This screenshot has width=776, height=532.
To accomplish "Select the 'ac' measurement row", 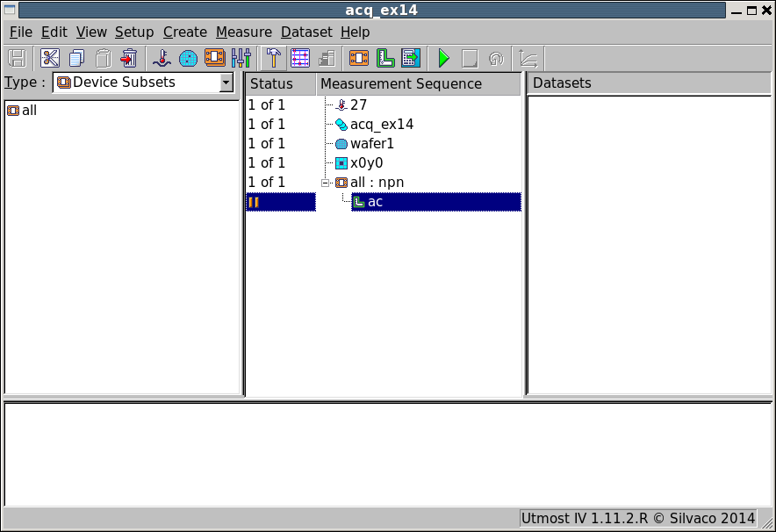I will [436, 202].
